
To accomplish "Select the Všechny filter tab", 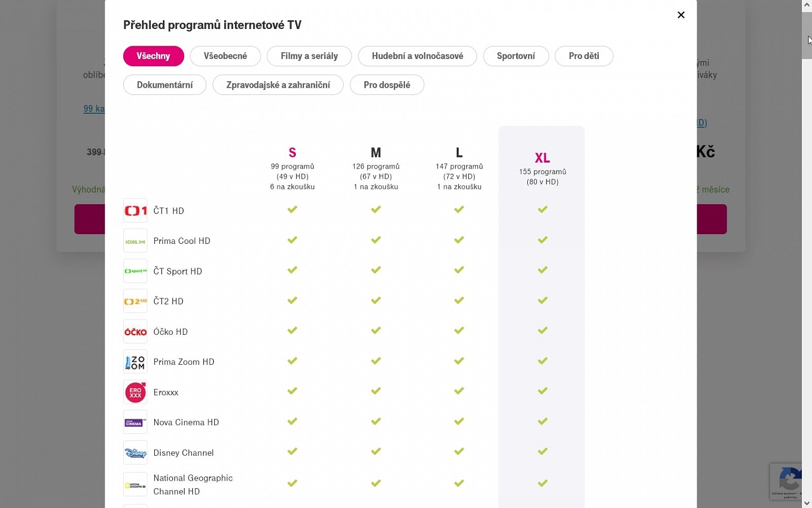I will tap(153, 56).
